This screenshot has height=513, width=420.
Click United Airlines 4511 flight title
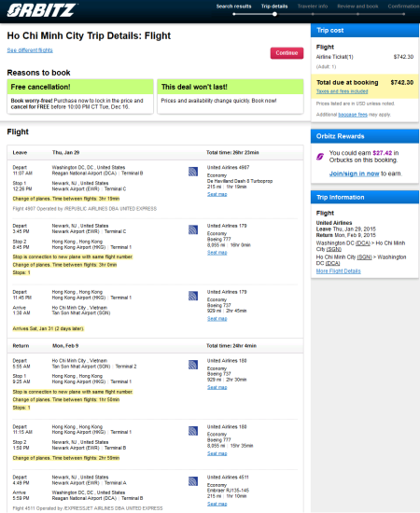click(228, 478)
